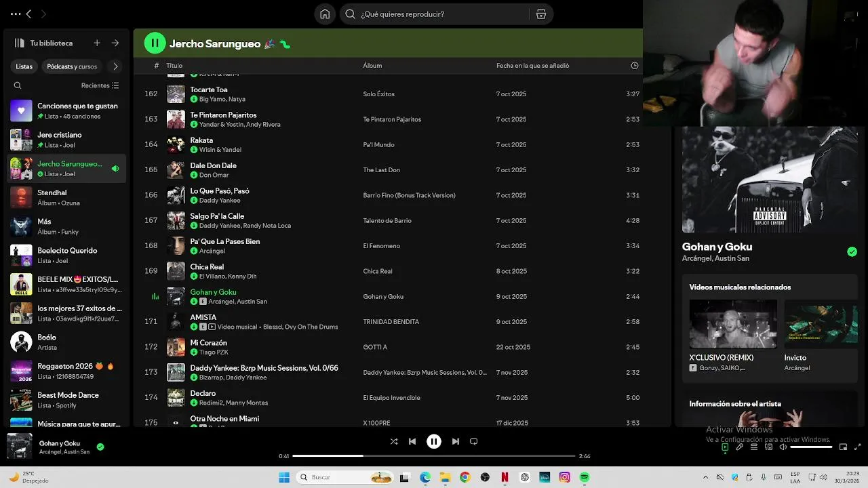The image size is (868, 488).
Task: Open the 'Beast Mode Dance' playlist
Action: coord(66,400)
